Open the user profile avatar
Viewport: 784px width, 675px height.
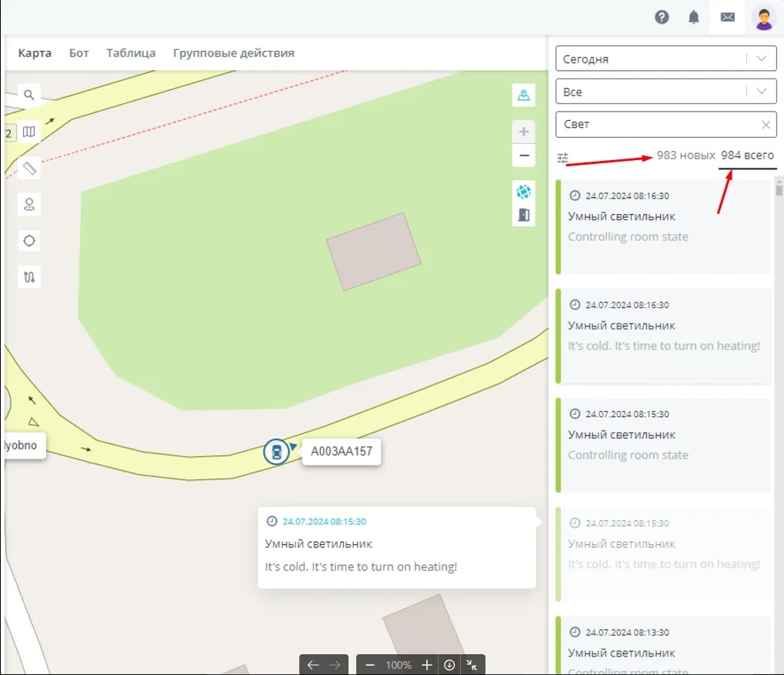(763, 19)
